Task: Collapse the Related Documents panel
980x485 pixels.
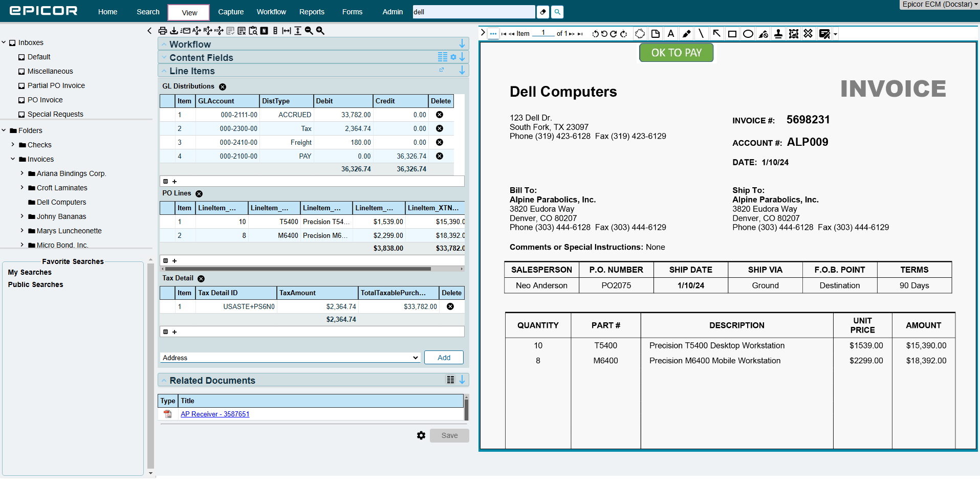Action: [164, 381]
